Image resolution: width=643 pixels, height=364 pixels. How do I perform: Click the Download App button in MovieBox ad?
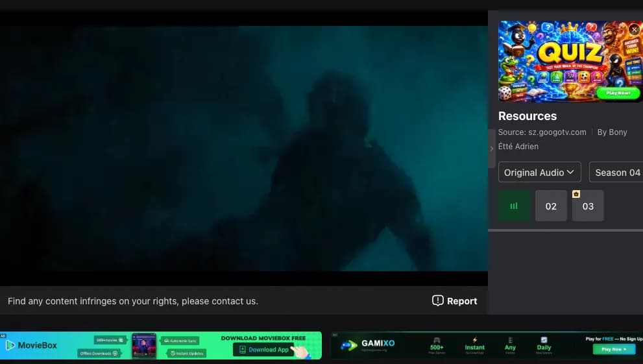pos(263,349)
